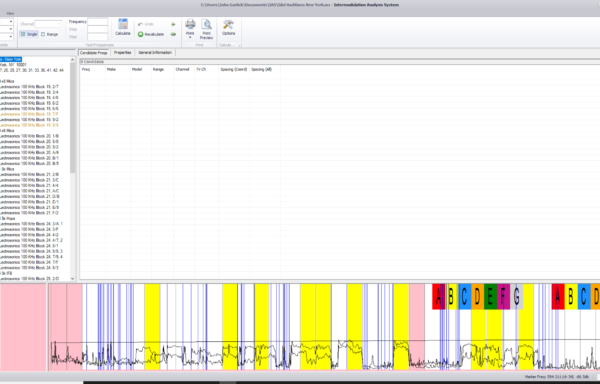Screen dimensions: 600x384
Task: Click the green Recalculate button
Action: click(x=151, y=34)
